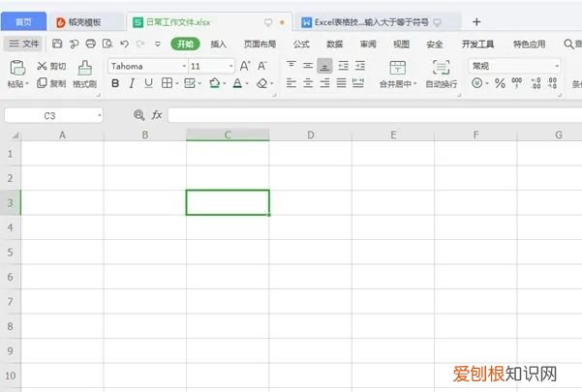The height and width of the screenshot is (392, 582).
Task: Add a new tab with plus button
Action: coord(476,22)
